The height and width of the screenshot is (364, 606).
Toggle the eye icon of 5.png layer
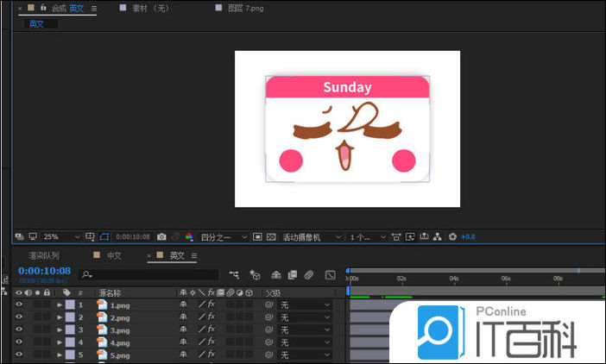tap(18, 355)
